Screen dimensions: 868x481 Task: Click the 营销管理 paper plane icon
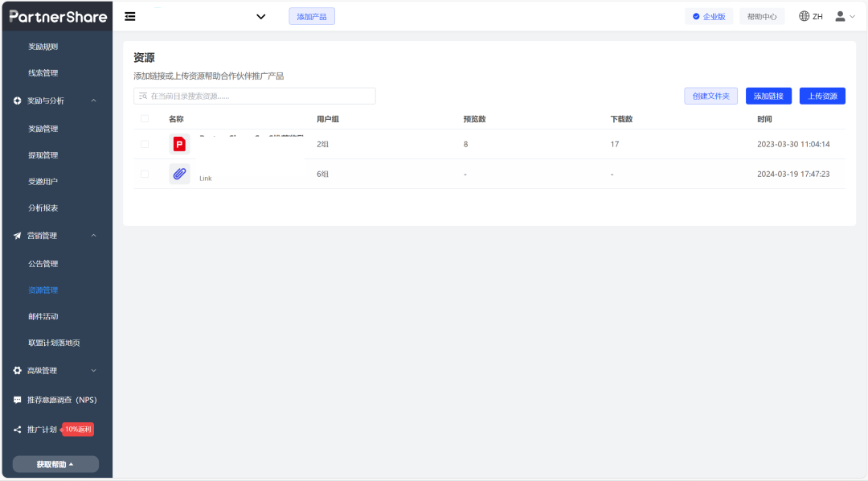pyautogui.click(x=17, y=236)
